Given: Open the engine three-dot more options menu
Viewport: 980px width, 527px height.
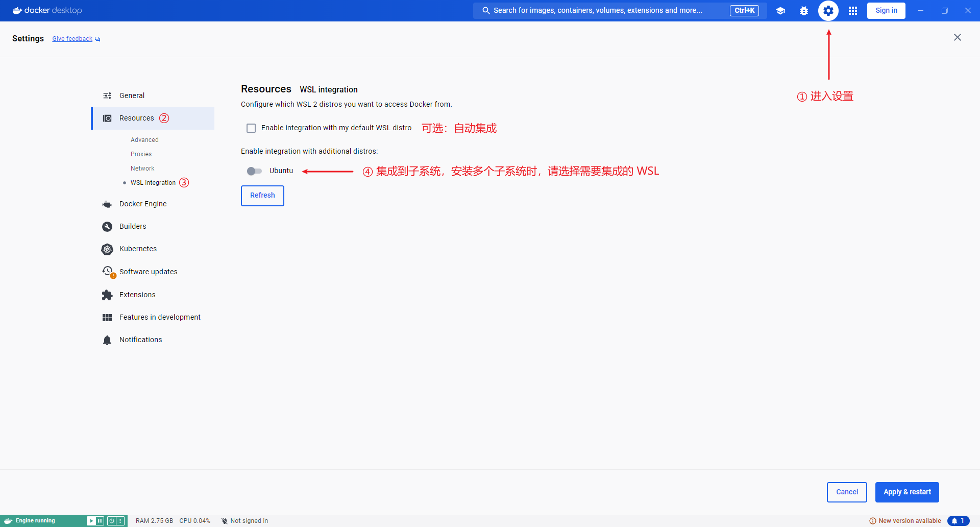Looking at the screenshot, I should tap(120, 521).
